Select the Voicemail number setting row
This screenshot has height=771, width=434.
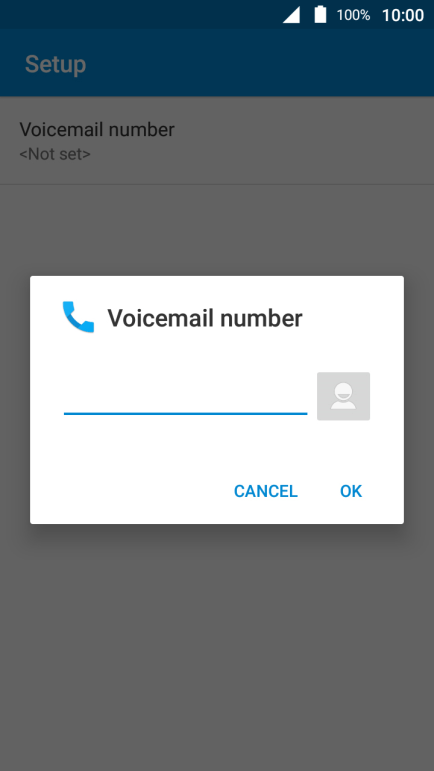click(x=217, y=141)
